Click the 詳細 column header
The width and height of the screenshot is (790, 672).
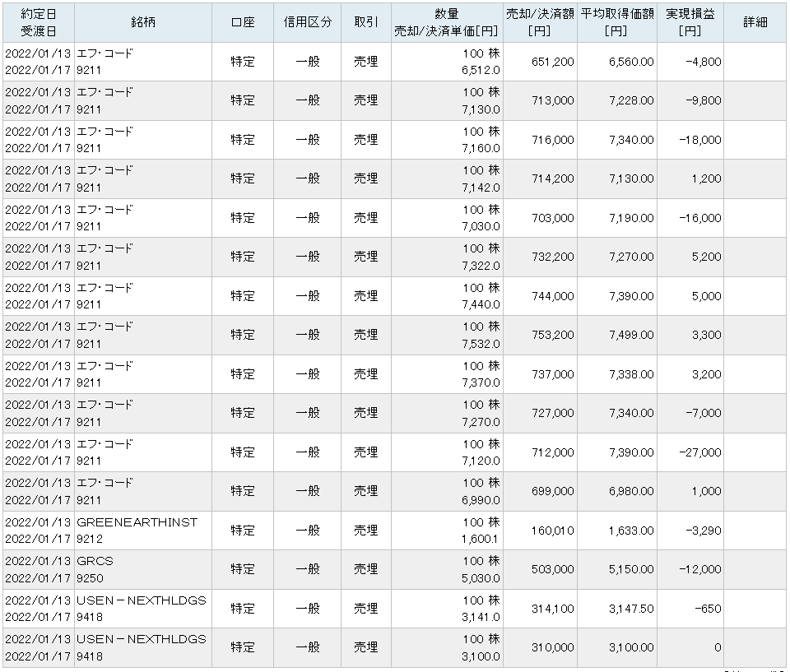pyautogui.click(x=755, y=22)
